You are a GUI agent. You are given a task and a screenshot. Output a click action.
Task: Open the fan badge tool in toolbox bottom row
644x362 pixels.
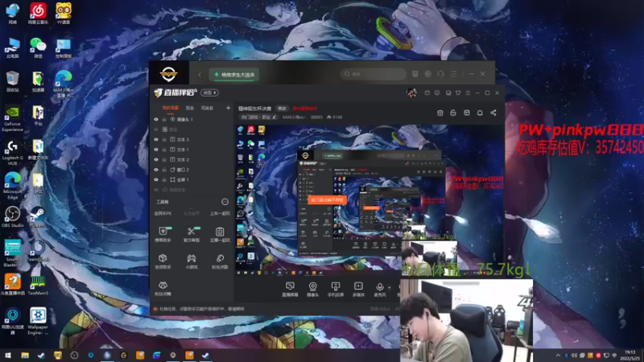pos(163,288)
